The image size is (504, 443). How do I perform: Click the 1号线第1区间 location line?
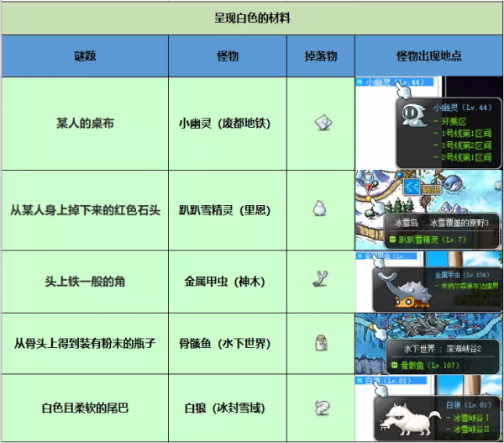click(463, 133)
